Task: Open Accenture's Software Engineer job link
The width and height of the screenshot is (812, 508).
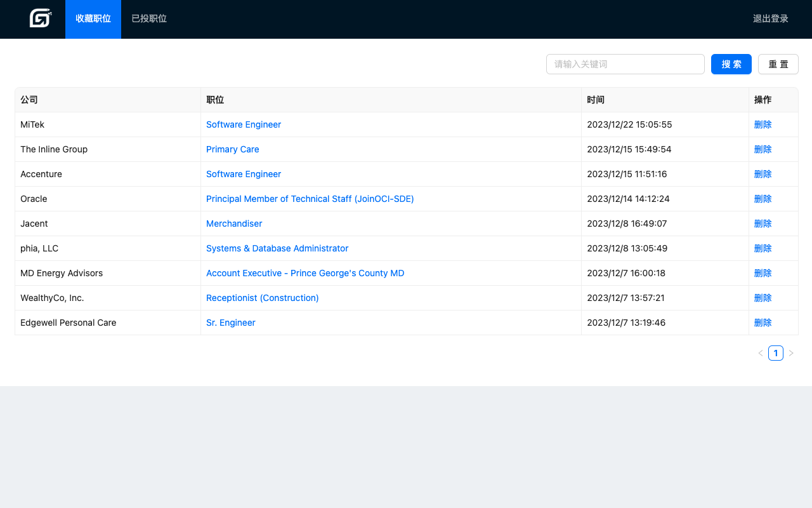Action: point(244,174)
